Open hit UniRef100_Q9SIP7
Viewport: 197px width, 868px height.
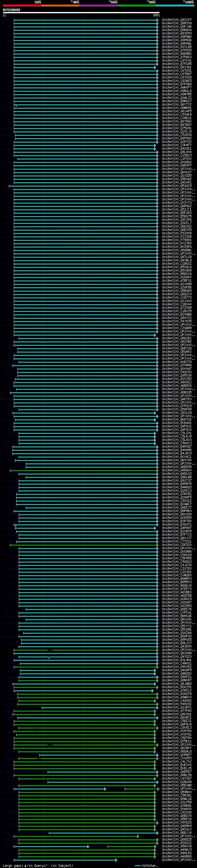(177, 20)
